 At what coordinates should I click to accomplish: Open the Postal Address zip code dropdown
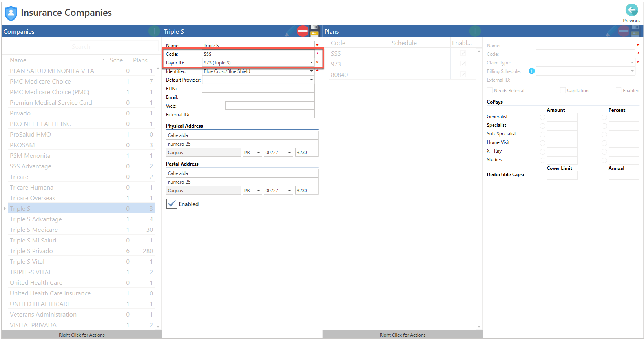[x=290, y=190]
